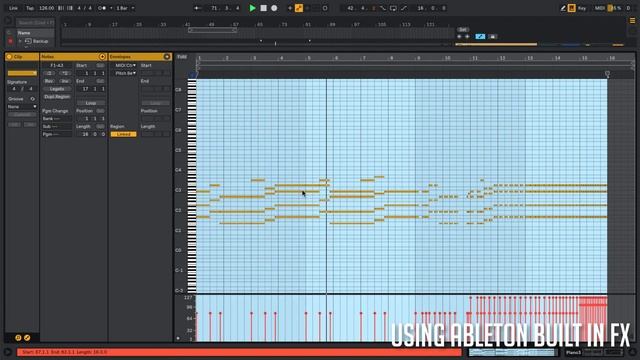Toggle the Notes box circle button
Screen dimensions: 640x360
point(102,57)
